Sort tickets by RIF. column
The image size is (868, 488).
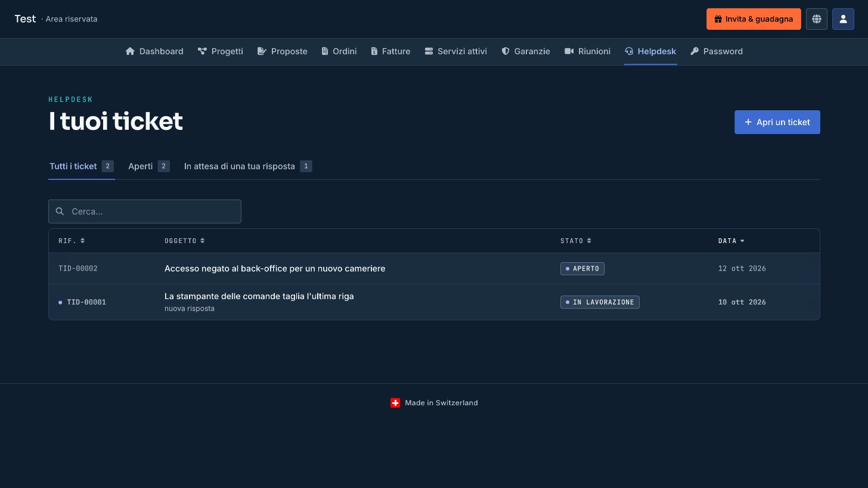[x=72, y=241]
